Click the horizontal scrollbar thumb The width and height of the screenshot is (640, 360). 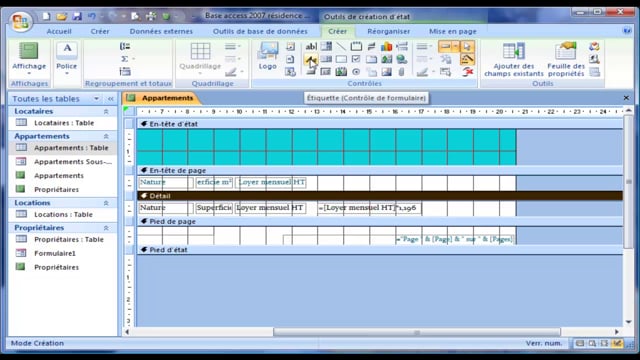[x=416, y=332]
